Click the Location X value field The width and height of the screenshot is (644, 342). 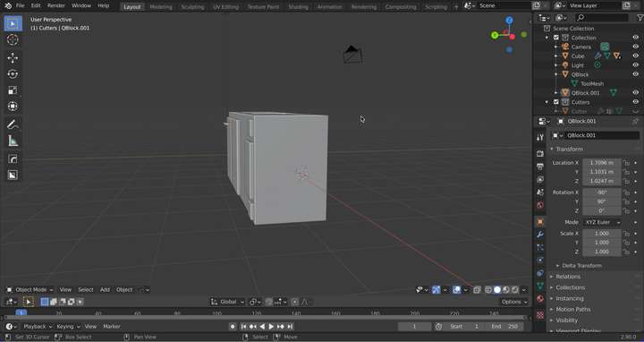602,163
